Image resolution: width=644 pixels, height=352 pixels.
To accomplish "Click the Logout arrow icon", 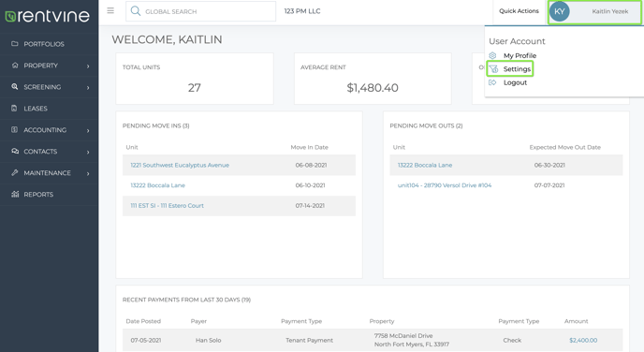I will click(x=492, y=82).
